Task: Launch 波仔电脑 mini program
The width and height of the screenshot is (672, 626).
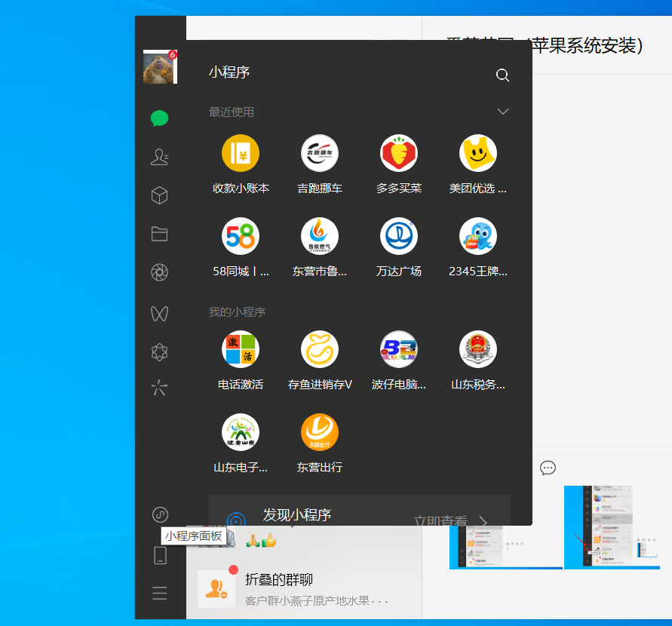Action: pyautogui.click(x=399, y=361)
